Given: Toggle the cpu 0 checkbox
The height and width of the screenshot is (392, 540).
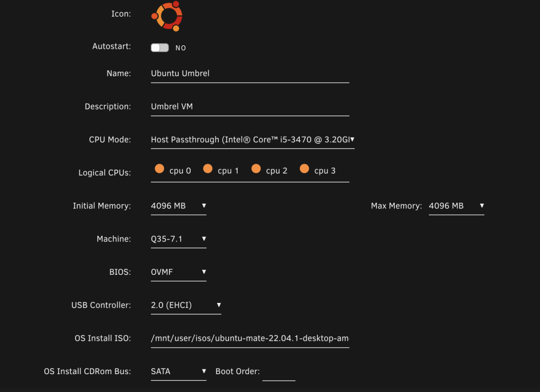Looking at the screenshot, I should point(159,169).
